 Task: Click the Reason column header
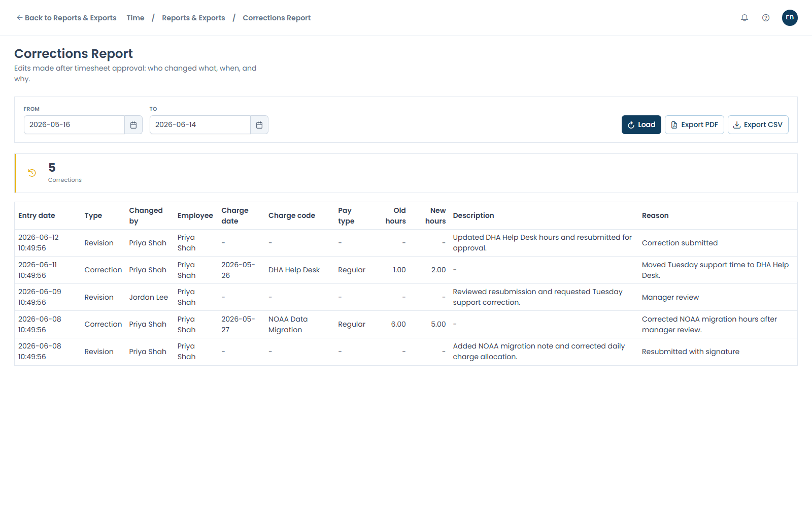pyautogui.click(x=655, y=215)
